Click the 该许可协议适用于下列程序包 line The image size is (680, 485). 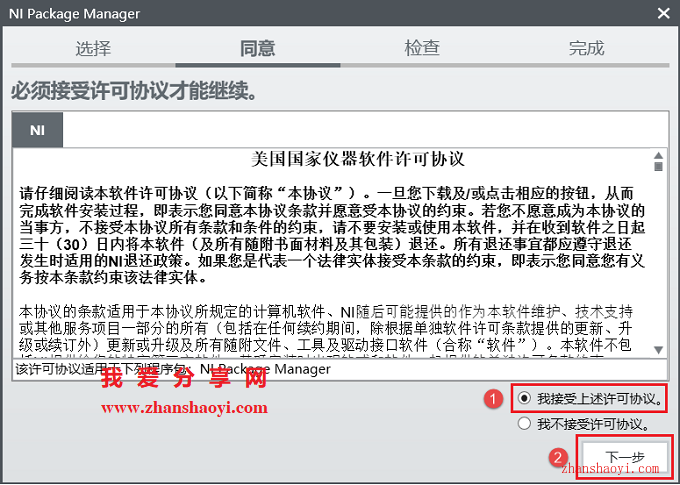coord(173,369)
